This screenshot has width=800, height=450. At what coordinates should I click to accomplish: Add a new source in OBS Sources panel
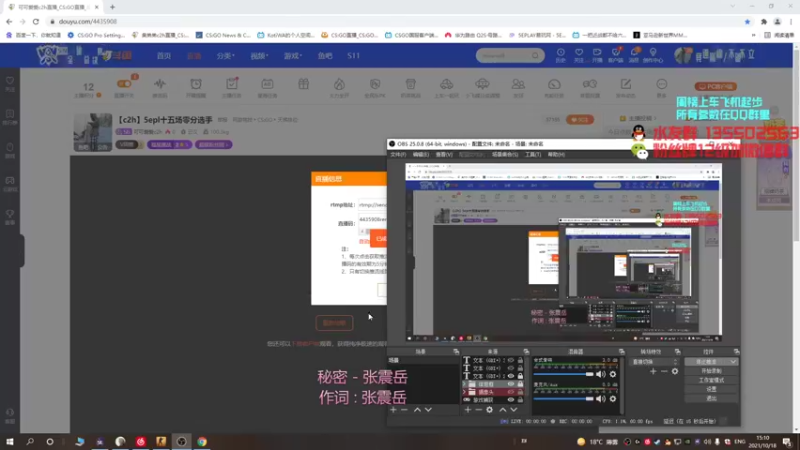(x=467, y=410)
